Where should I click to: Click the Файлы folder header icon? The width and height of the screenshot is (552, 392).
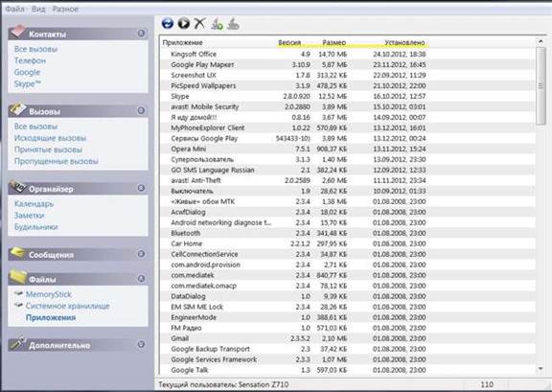(17, 277)
